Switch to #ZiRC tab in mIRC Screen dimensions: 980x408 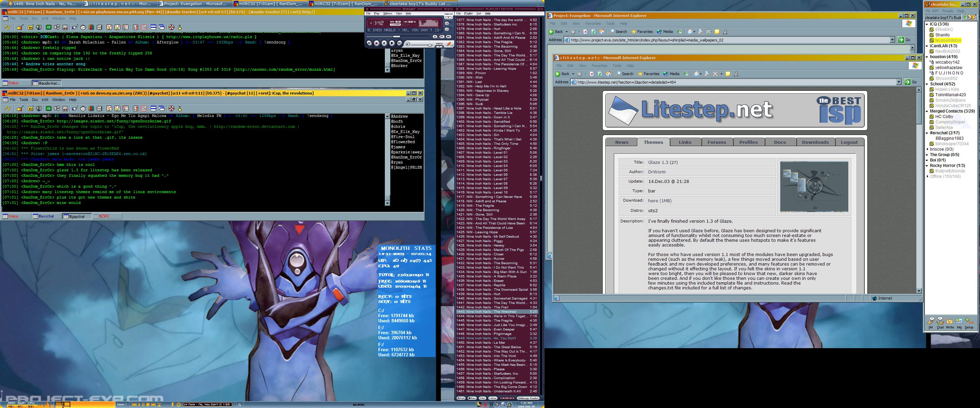107,216
